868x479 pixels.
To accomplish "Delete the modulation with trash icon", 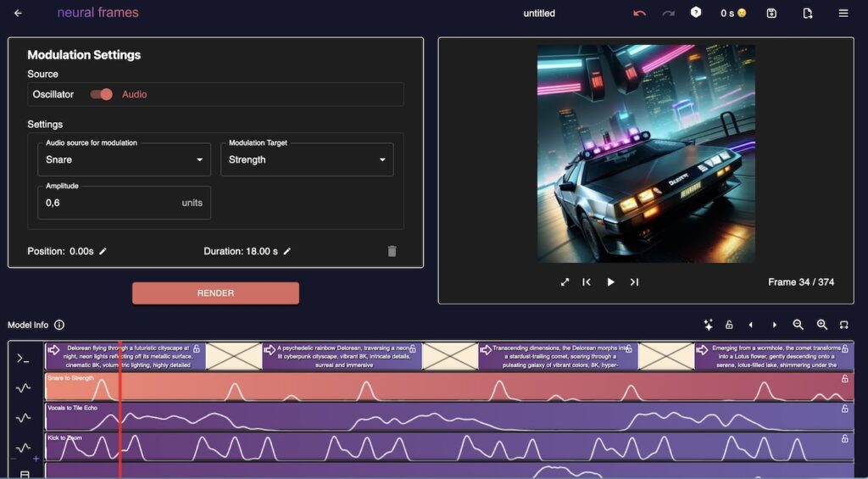I will pos(392,251).
